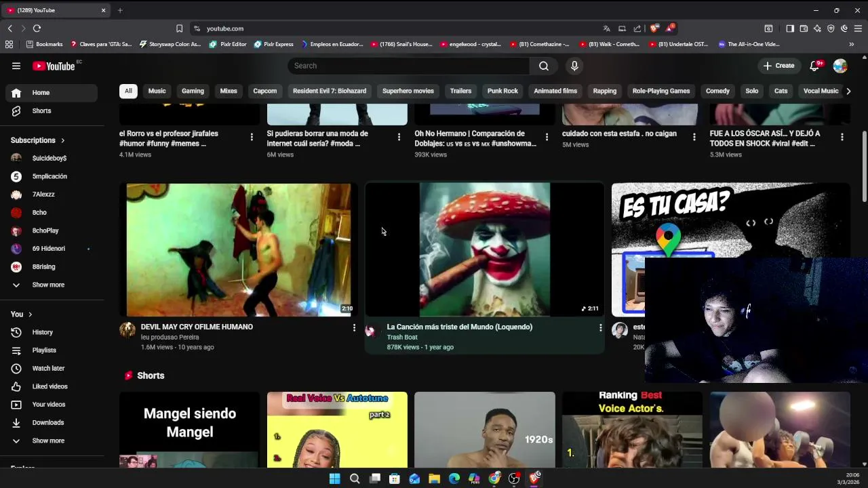Open Watch later list
This screenshot has width=868, height=488.
[52, 368]
